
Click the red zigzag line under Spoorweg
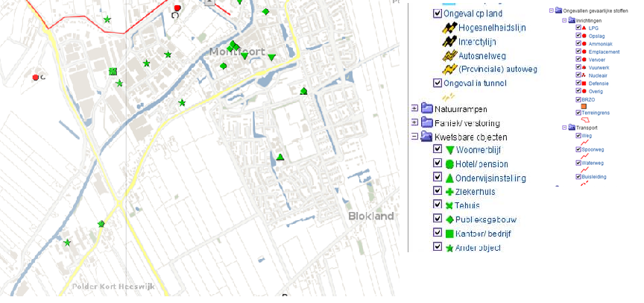[x=585, y=156]
